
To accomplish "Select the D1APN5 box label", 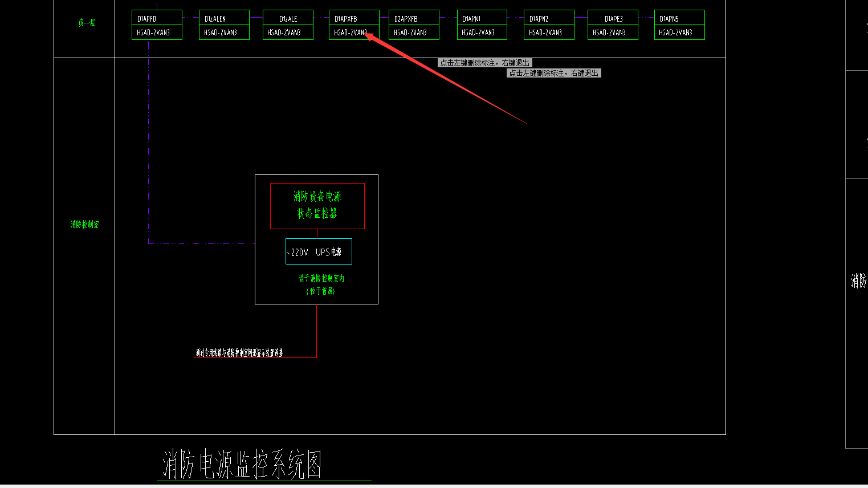I will point(669,19).
